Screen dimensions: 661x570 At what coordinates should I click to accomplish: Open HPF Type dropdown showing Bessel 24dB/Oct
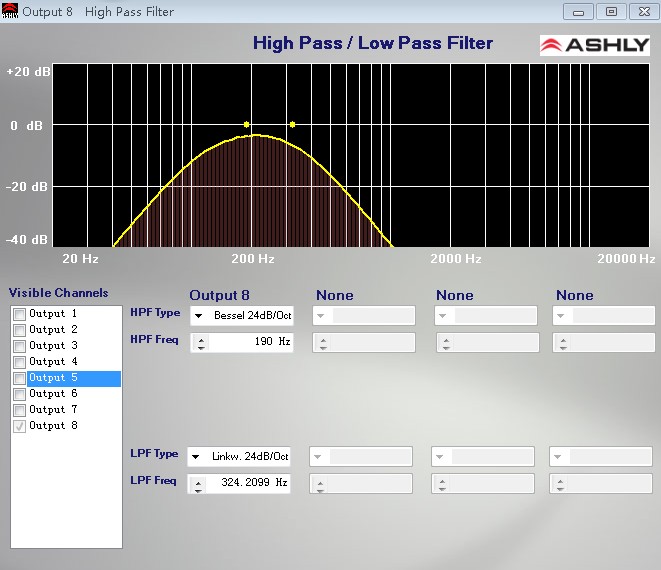(x=242, y=315)
